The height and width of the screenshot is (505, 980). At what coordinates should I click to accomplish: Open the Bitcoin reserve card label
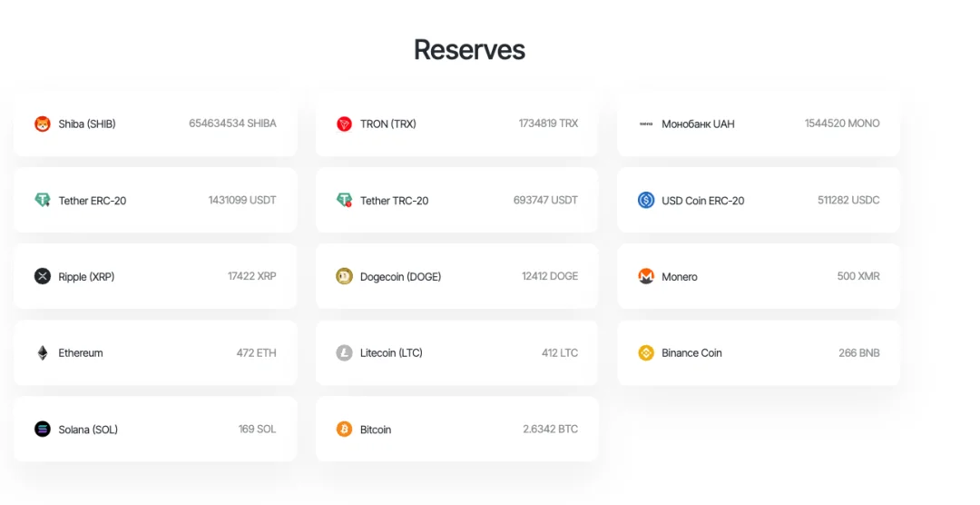click(x=376, y=430)
